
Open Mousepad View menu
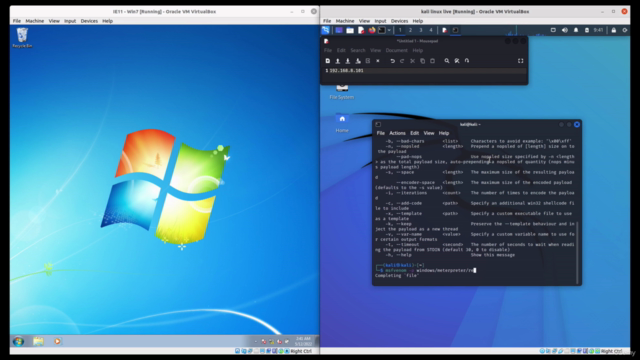click(x=376, y=51)
